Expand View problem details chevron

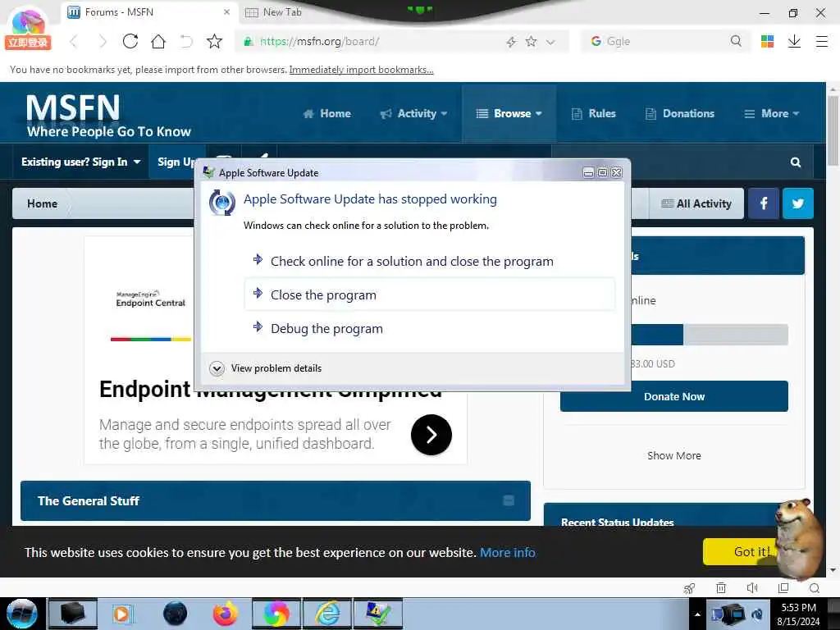(x=217, y=368)
